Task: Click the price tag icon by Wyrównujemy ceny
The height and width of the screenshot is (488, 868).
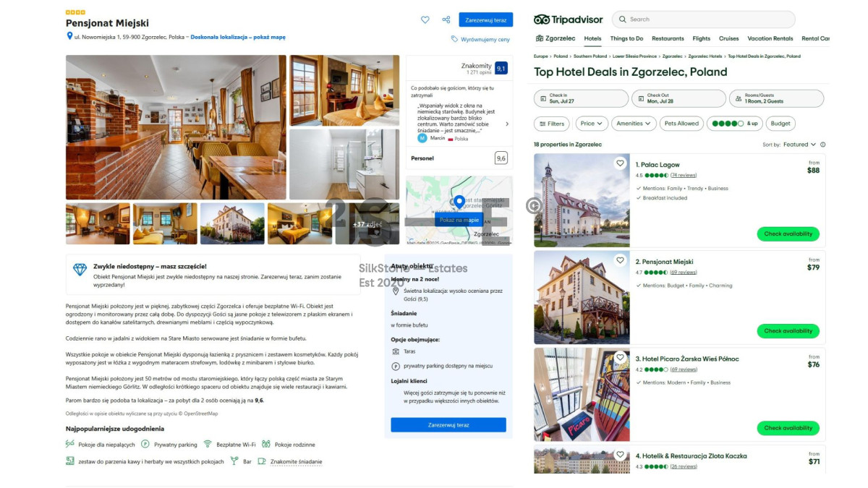Action: point(454,39)
